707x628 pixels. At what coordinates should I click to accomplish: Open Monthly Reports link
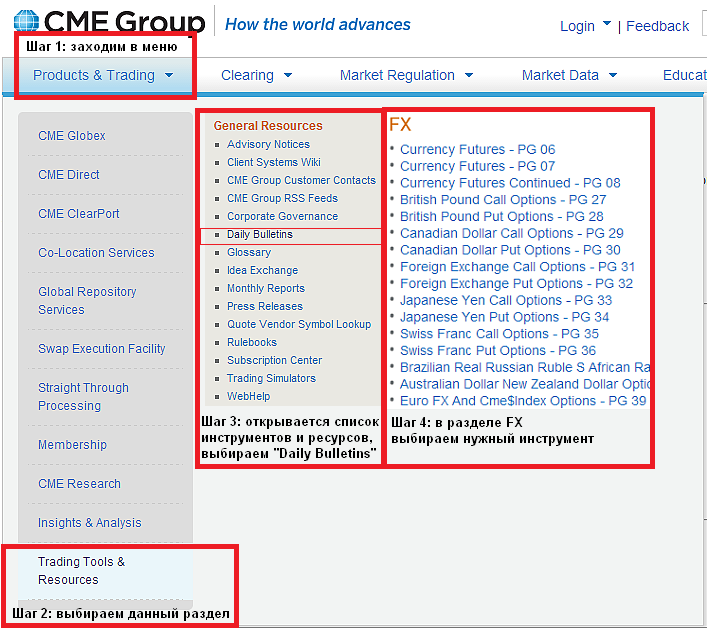pos(266,289)
